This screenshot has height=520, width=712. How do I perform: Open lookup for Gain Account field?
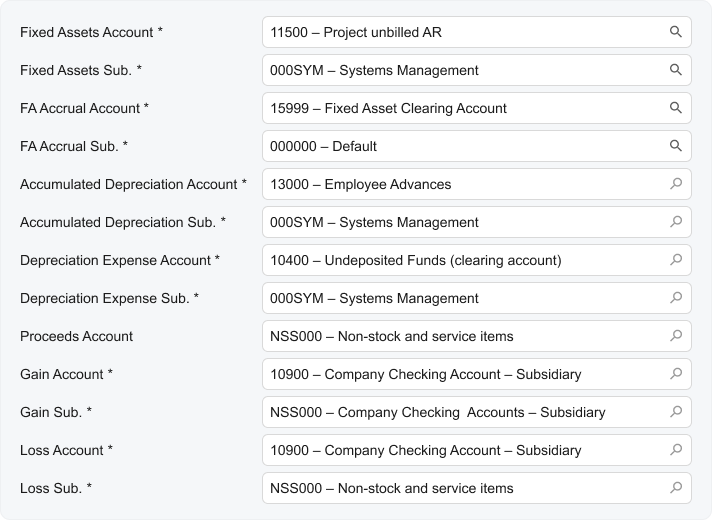[x=676, y=374]
